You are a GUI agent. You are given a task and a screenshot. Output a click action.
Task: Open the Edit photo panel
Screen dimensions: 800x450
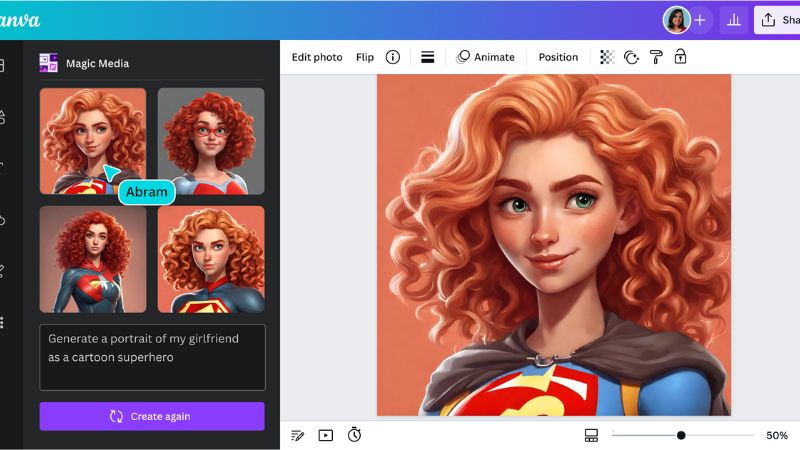(x=317, y=57)
